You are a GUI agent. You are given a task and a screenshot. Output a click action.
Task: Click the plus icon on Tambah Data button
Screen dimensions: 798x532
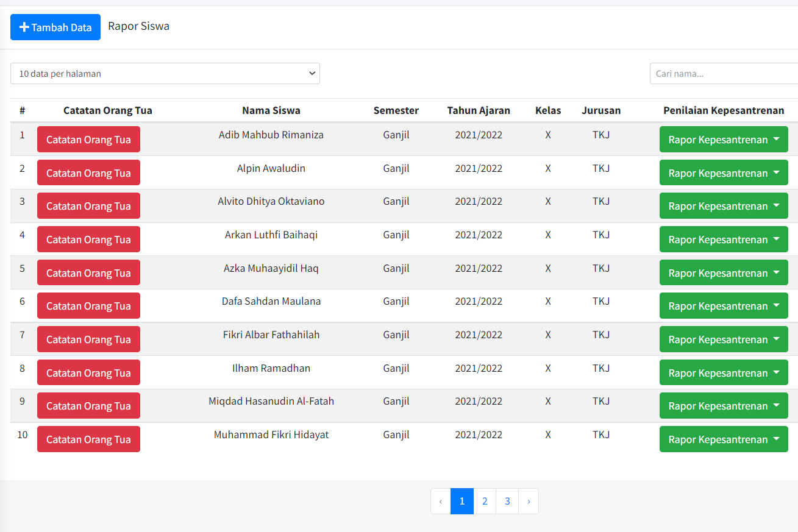point(24,27)
